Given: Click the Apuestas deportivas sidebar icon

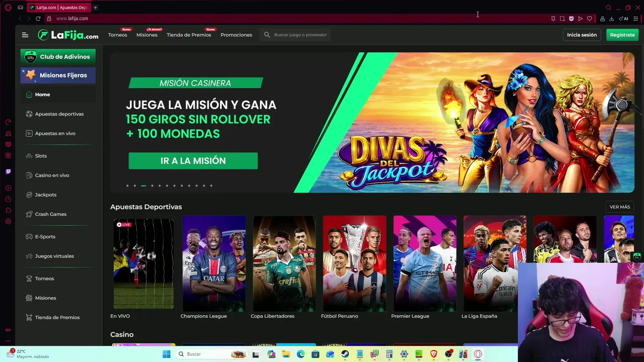Looking at the screenshot, I should coord(29,114).
